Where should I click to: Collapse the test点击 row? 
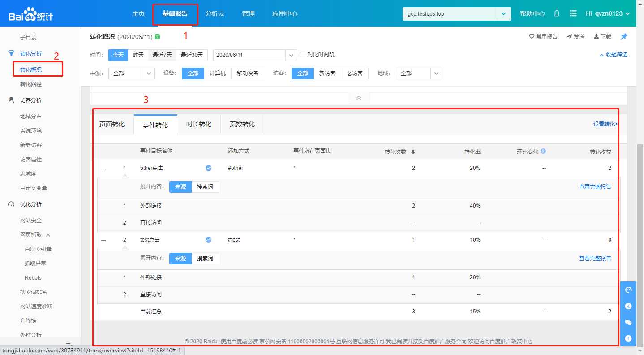point(103,241)
